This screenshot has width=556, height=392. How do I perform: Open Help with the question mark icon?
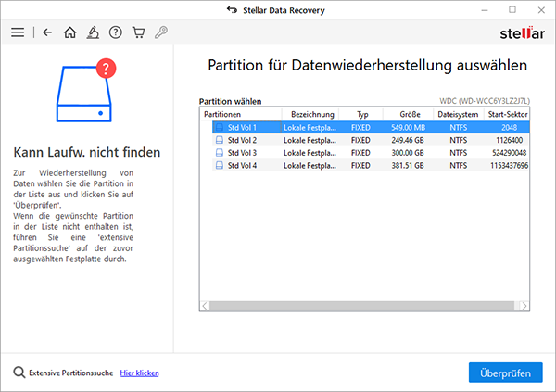(116, 32)
